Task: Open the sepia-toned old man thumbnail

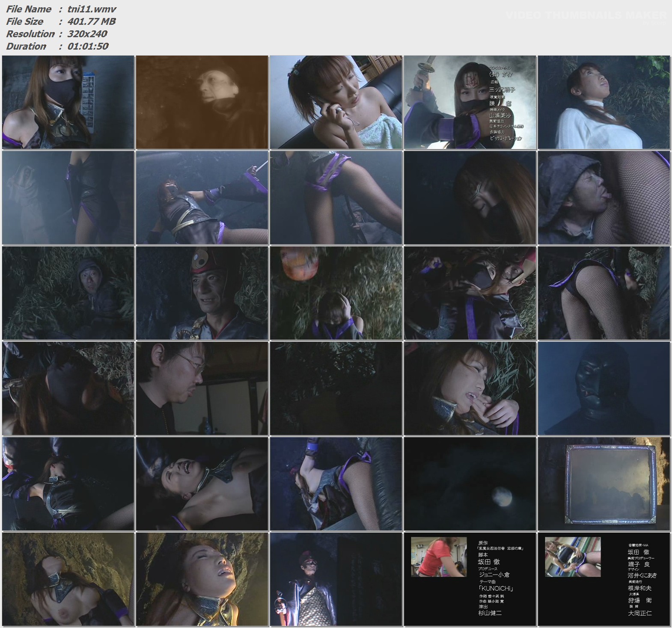Action: [202, 102]
